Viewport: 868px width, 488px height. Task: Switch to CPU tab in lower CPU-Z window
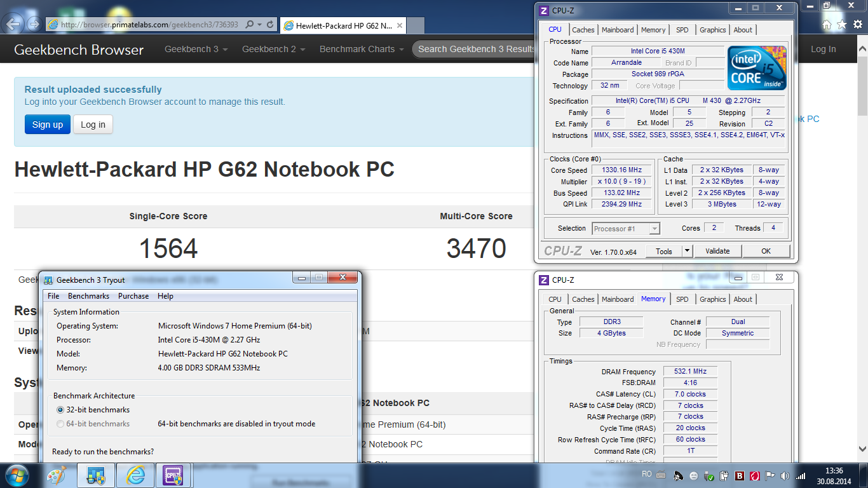[555, 299]
